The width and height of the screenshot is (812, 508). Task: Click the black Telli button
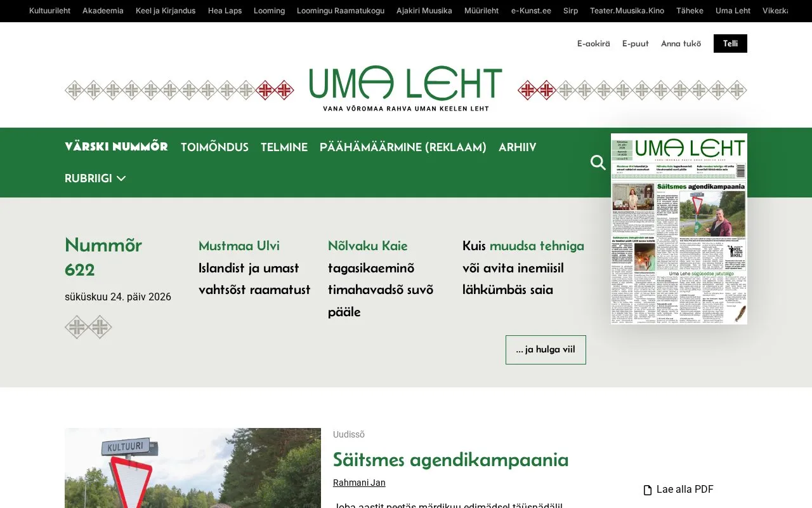(x=730, y=43)
